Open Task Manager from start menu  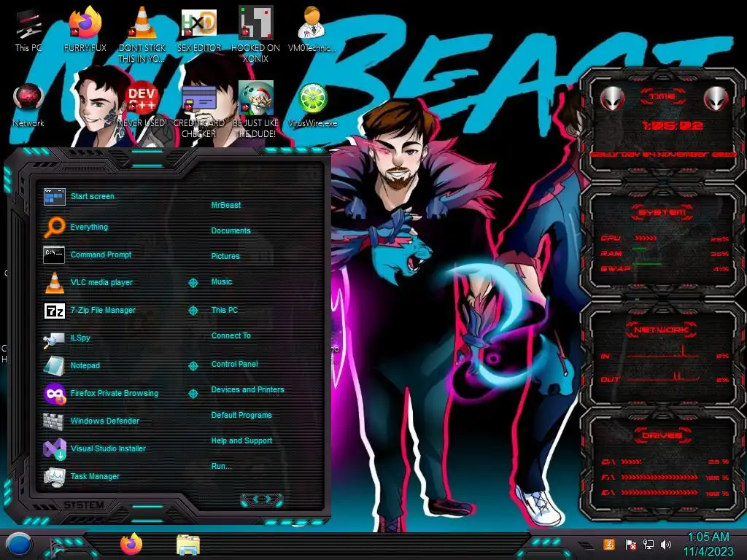pos(81,476)
